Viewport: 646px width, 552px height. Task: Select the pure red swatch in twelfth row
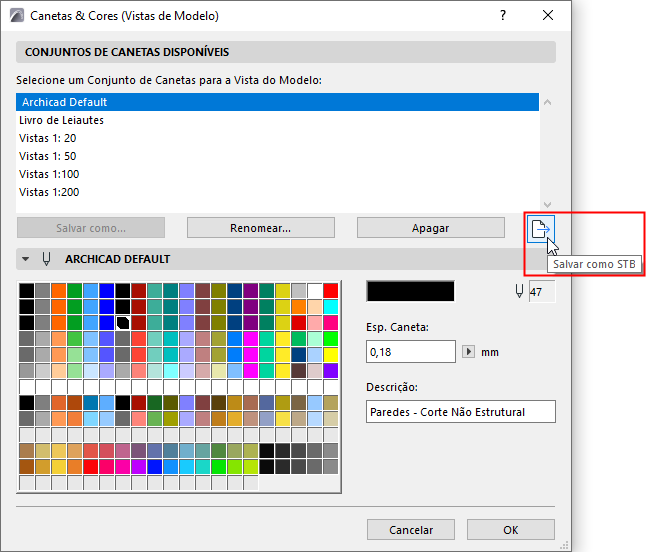coord(91,467)
